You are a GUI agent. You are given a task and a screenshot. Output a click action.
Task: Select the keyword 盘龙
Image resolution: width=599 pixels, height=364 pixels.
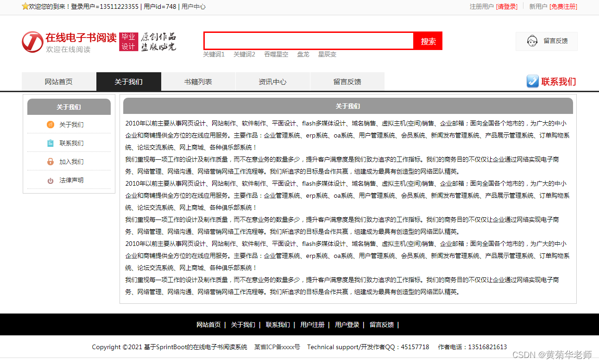coord(303,54)
